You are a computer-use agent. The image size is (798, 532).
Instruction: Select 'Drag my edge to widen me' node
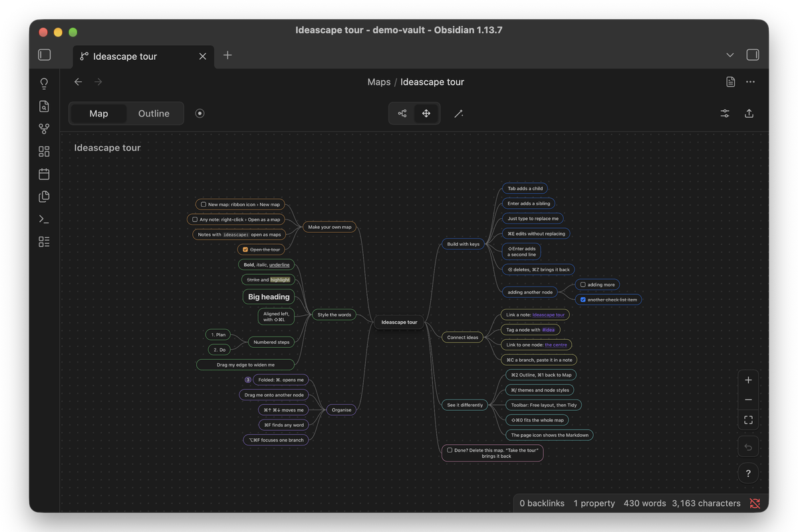click(245, 364)
